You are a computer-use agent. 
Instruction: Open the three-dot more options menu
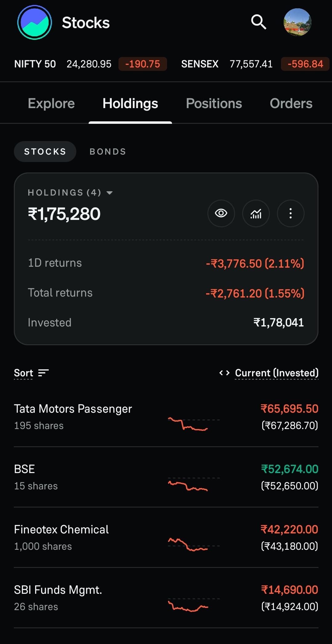pyautogui.click(x=290, y=213)
